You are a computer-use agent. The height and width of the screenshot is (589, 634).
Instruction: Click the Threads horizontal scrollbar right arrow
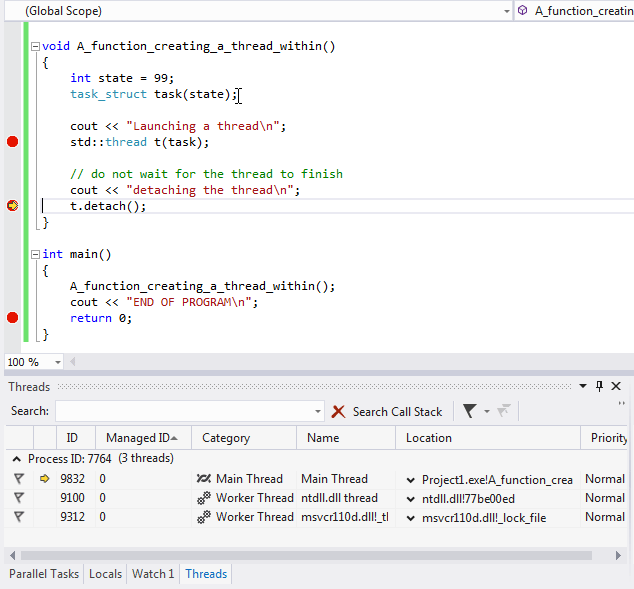[x=618, y=555]
